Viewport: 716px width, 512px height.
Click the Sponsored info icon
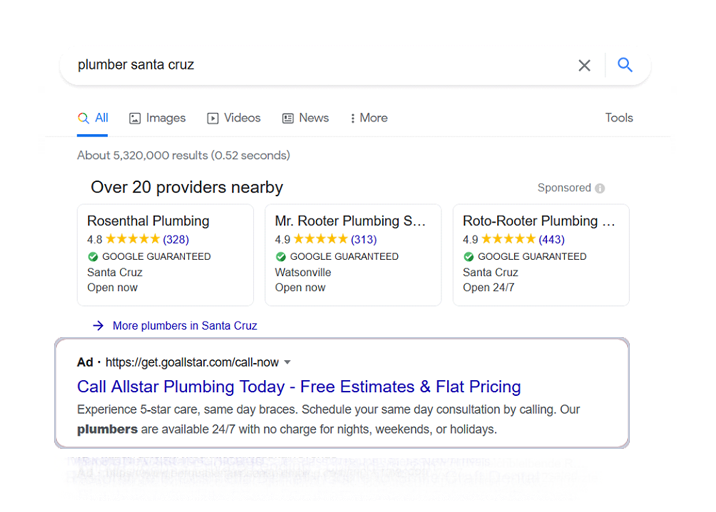pyautogui.click(x=600, y=188)
